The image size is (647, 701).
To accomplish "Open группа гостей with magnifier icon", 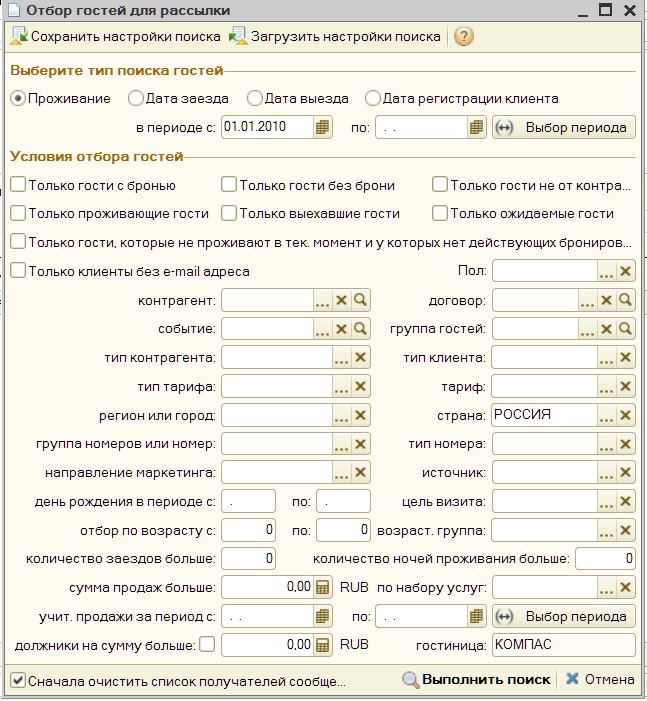I will pyautogui.click(x=625, y=329).
